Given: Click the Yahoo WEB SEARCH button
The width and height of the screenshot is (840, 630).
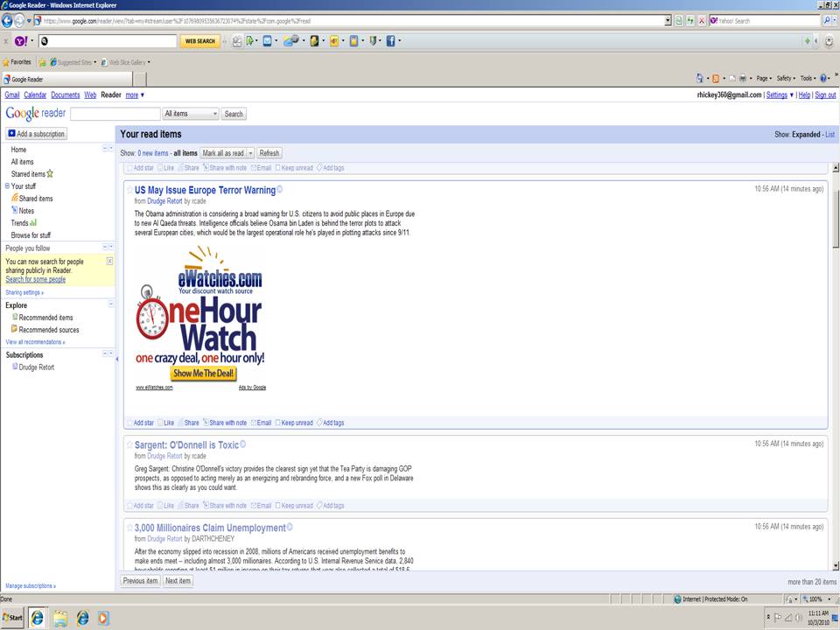Looking at the screenshot, I should 199,41.
